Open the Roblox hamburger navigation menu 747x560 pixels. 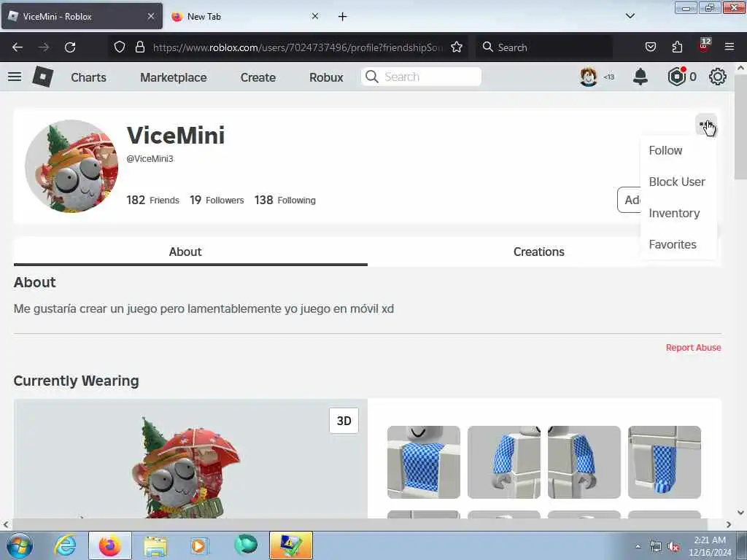pyautogui.click(x=15, y=77)
